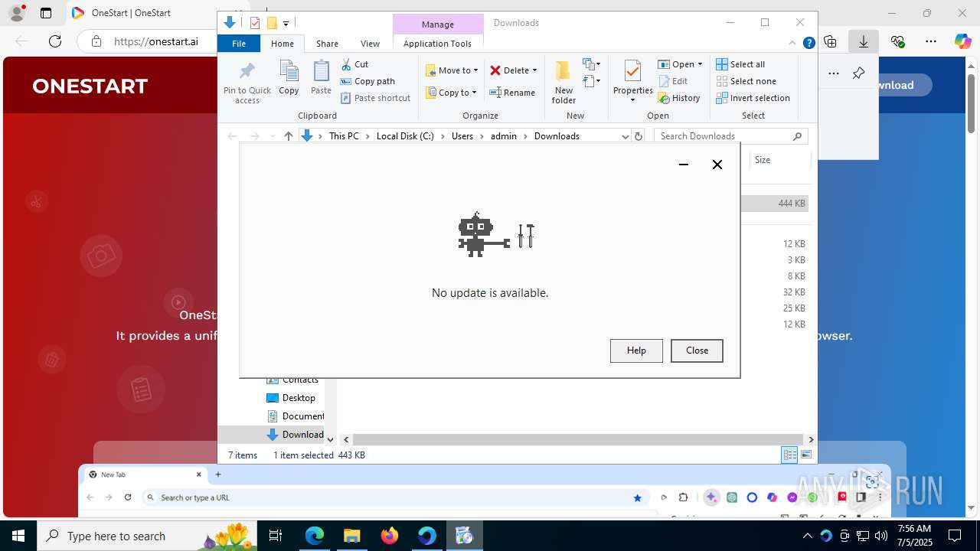The image size is (980, 551).
Task: Click the Search Downloads field
Action: [730, 136]
